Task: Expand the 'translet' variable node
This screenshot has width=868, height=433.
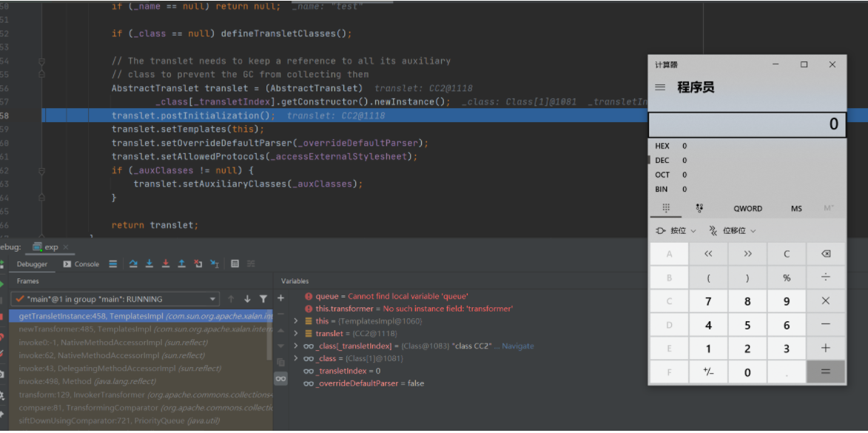Action: pyautogui.click(x=295, y=333)
